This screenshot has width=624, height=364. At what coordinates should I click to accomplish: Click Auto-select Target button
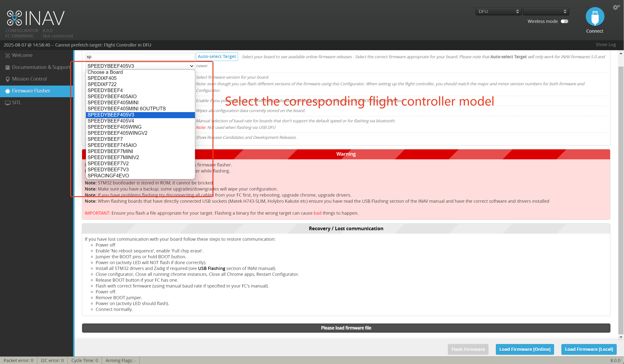pyautogui.click(x=217, y=57)
